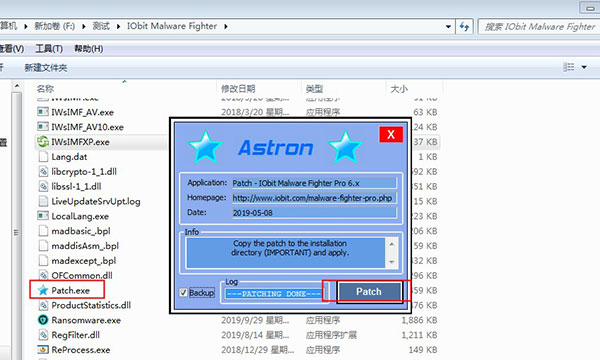Click the Date field showing 2019-05-08
This screenshot has height=360, width=600.
(x=314, y=213)
